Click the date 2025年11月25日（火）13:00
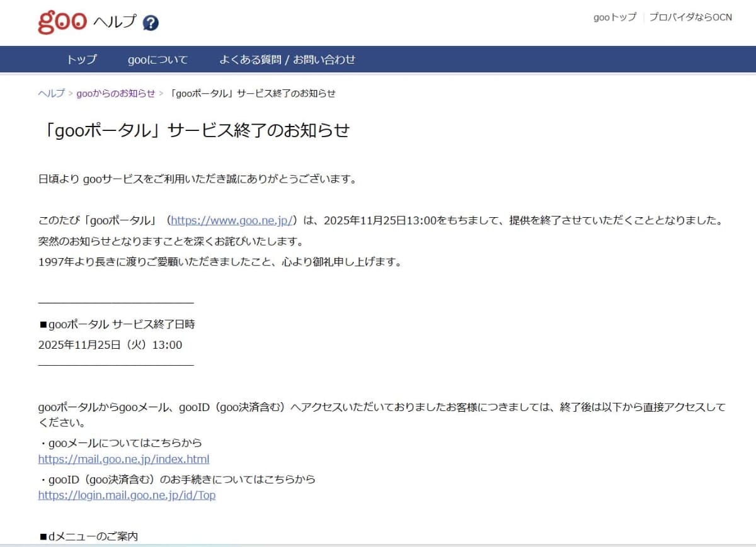Image resolution: width=756 pixels, height=547 pixels. (x=110, y=344)
